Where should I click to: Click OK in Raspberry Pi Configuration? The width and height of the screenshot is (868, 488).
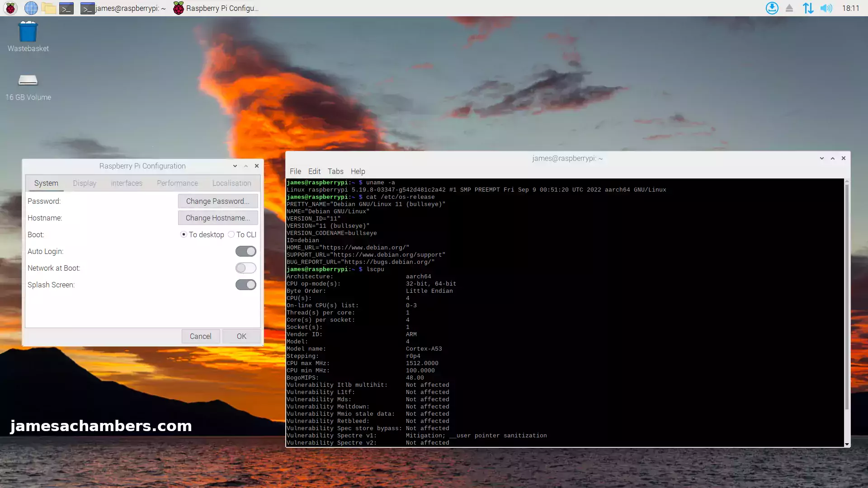click(x=242, y=336)
